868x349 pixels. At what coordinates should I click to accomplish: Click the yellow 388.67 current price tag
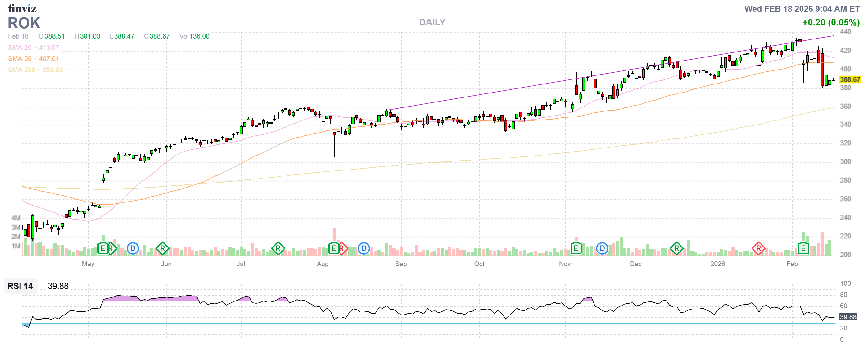click(x=849, y=79)
